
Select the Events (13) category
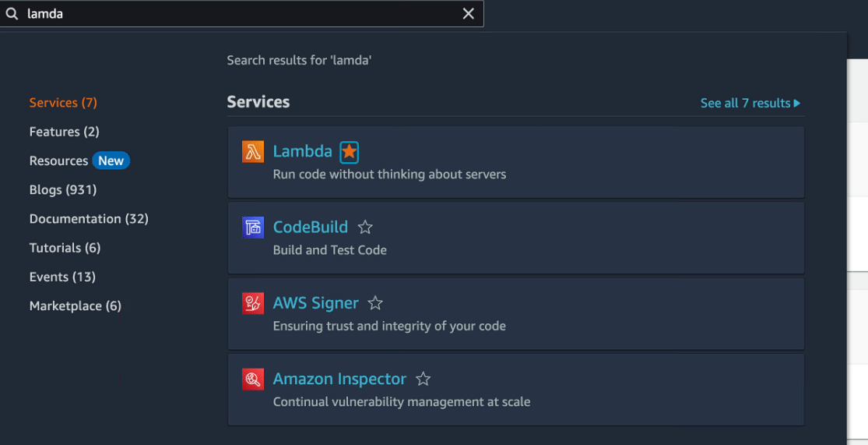[62, 277]
